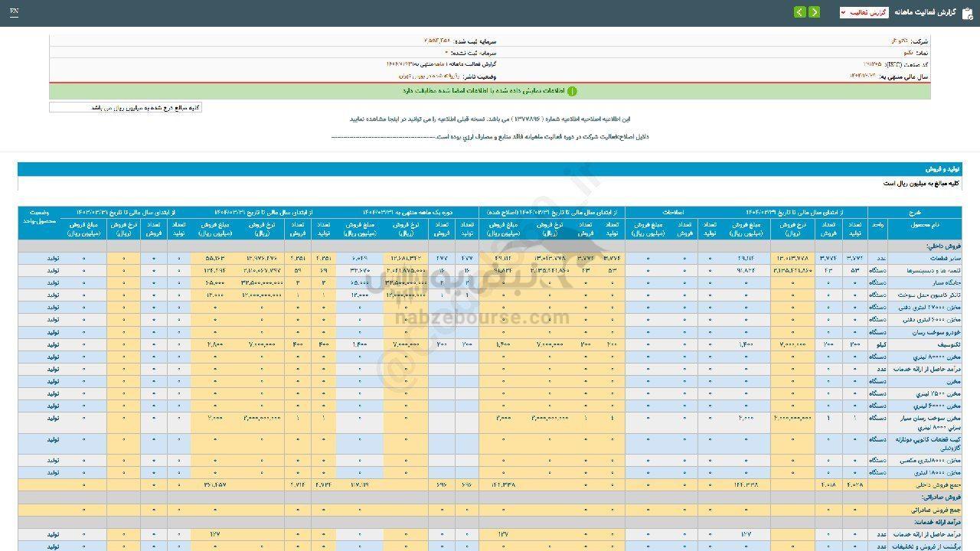Screen dimensions: 980x551
Task: Click the clipboard icon beside the report title
Action: tap(968, 12)
